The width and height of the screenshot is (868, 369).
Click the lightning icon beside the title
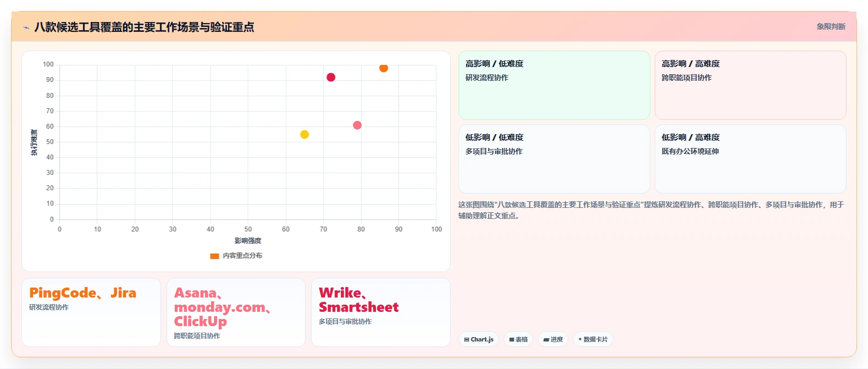[26, 27]
